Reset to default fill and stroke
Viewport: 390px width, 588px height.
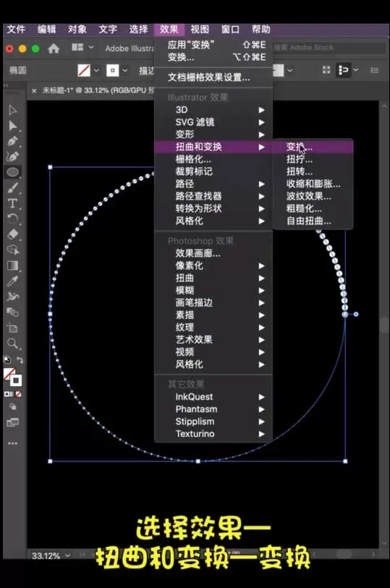tap(7, 360)
